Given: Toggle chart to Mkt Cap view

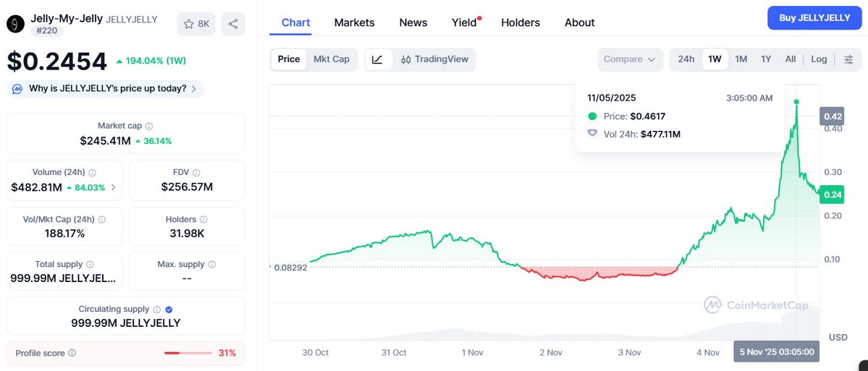Looking at the screenshot, I should click(331, 59).
